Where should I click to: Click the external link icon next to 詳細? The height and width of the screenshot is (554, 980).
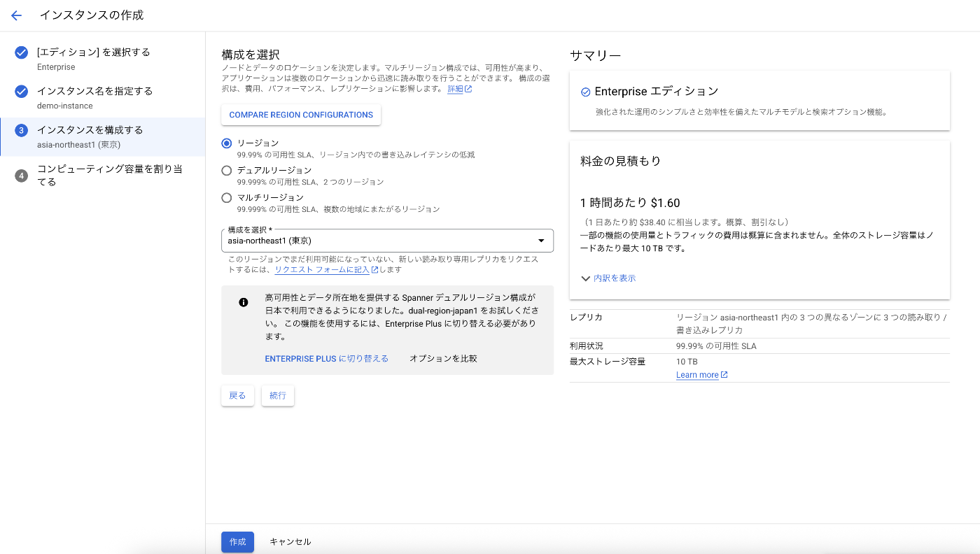[x=468, y=90]
